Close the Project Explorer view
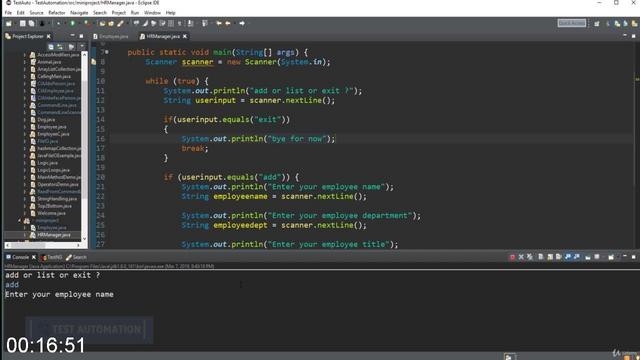 click(49, 36)
